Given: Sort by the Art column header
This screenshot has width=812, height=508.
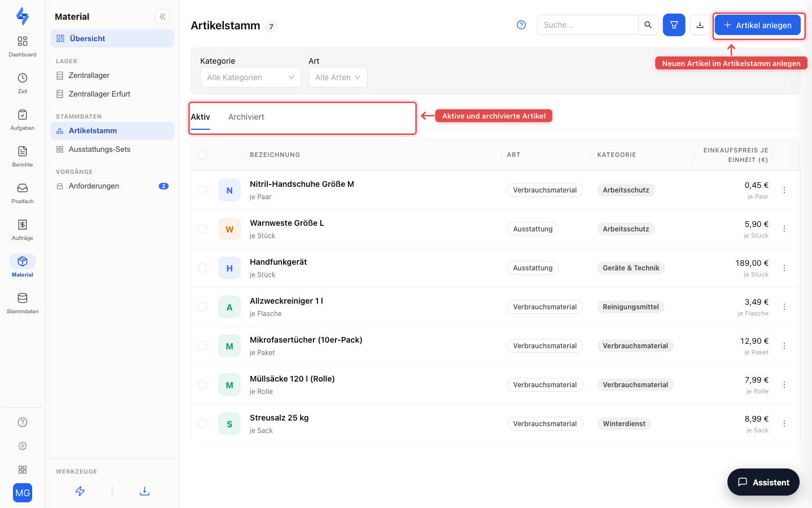Looking at the screenshot, I should [x=514, y=155].
